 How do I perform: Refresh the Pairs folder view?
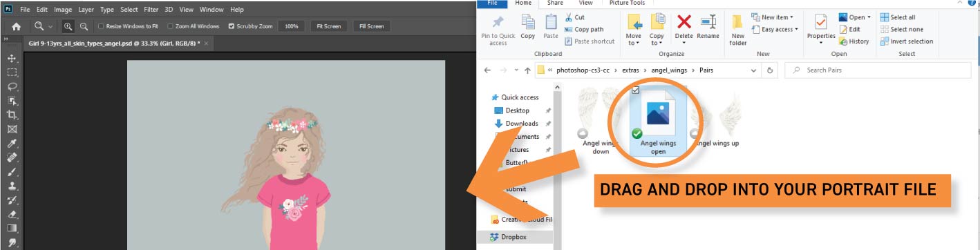coord(771,70)
